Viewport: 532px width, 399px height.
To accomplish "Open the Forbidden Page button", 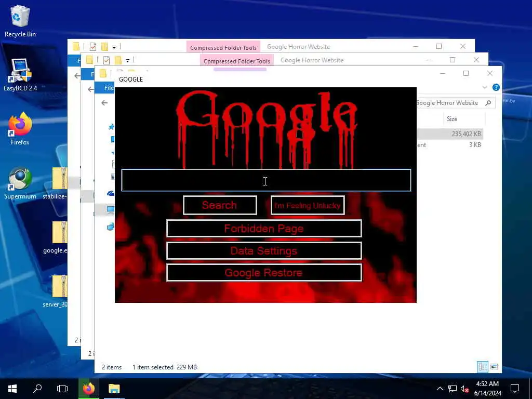I will tap(264, 229).
